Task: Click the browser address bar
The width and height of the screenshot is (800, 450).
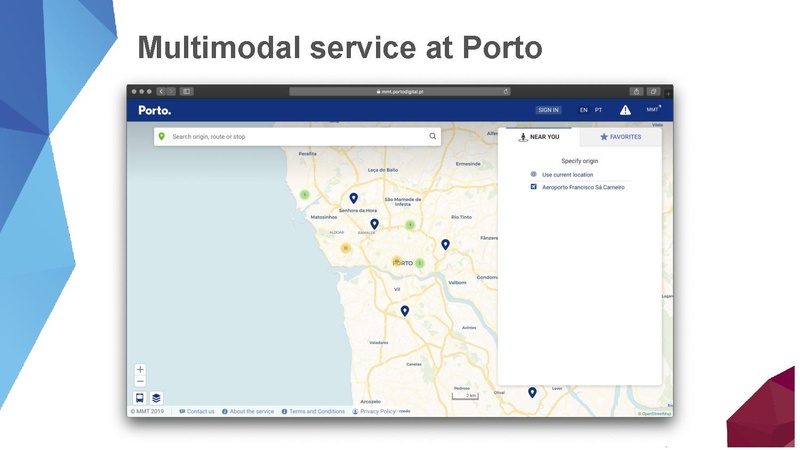Action: pos(399,91)
